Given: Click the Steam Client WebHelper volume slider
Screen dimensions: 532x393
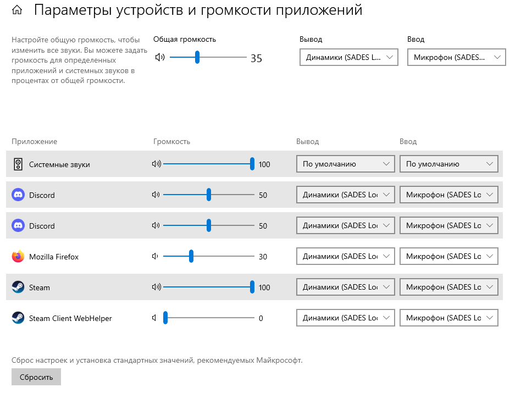Looking at the screenshot, I should click(x=209, y=318).
